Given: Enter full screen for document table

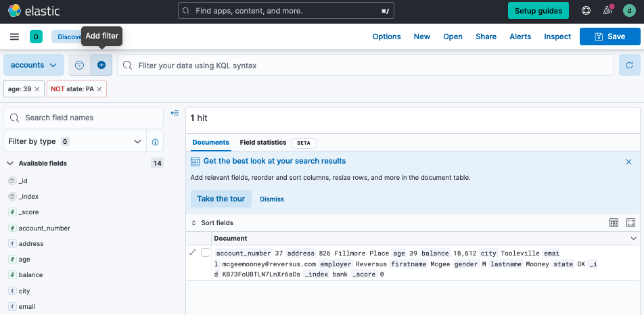Looking at the screenshot, I should click(x=630, y=222).
